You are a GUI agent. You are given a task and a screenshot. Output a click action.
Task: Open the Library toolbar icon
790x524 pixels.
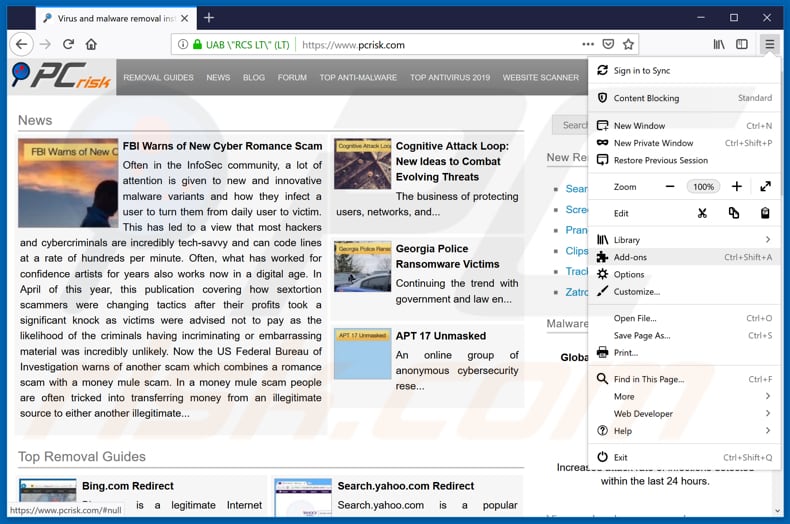719,44
